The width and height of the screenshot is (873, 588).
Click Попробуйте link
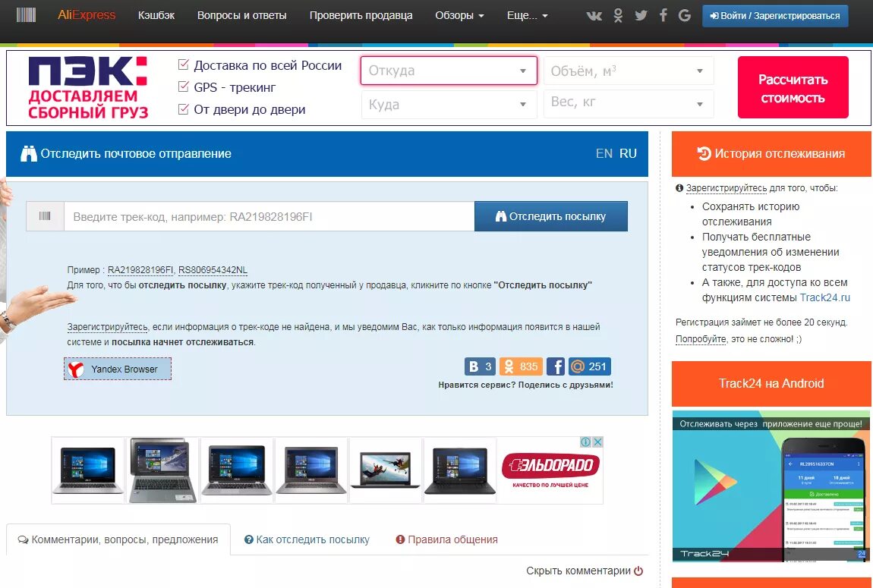[x=701, y=339]
